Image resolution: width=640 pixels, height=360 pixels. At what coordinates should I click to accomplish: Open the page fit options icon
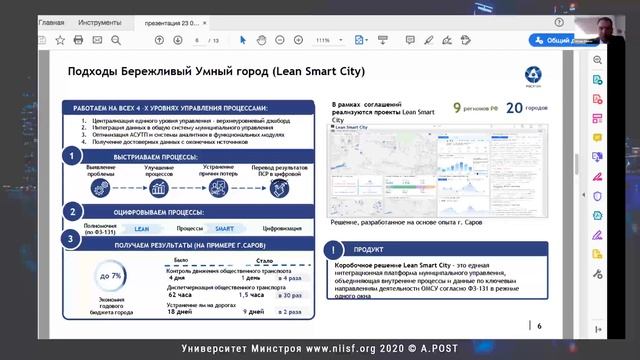pyautogui.click(x=360, y=40)
